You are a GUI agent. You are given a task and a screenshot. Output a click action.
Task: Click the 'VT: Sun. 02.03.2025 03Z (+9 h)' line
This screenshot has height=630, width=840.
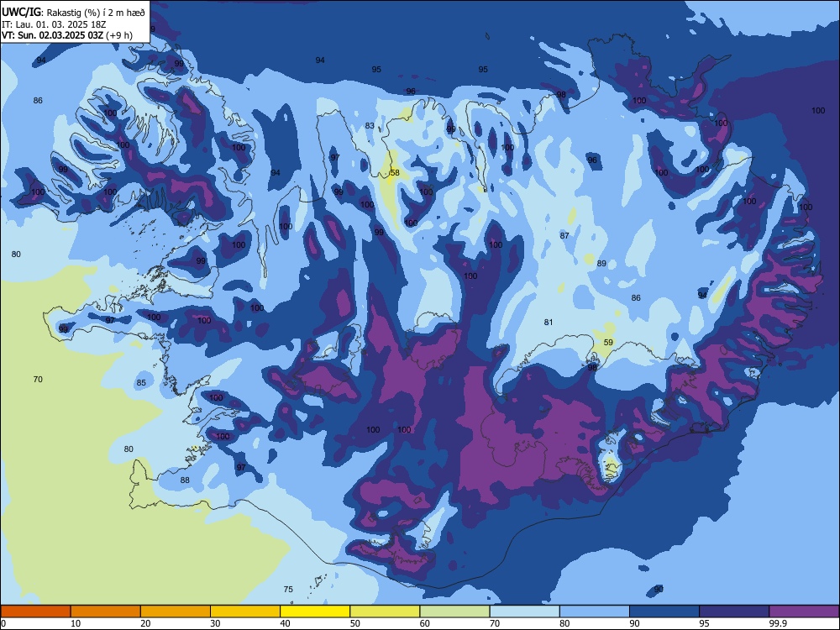point(67,35)
